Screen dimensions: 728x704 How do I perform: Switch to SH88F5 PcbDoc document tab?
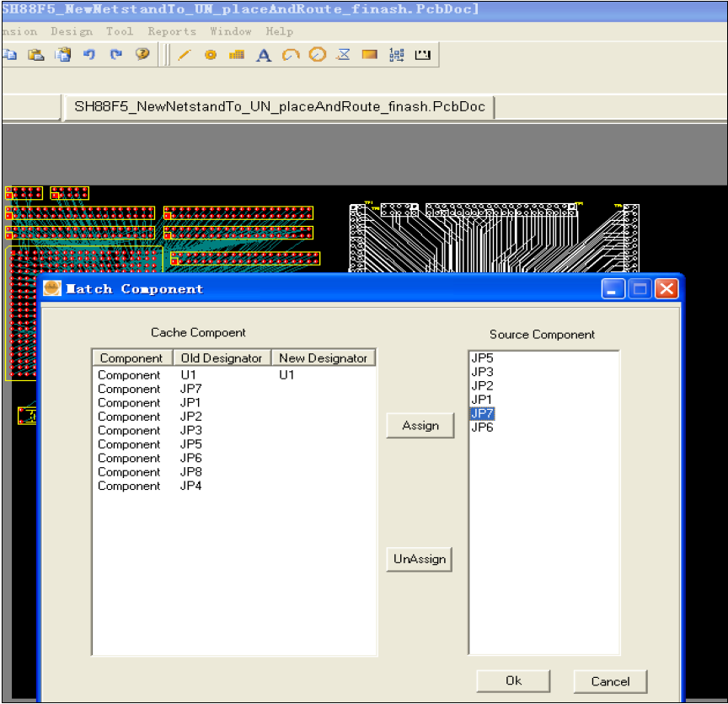point(280,107)
